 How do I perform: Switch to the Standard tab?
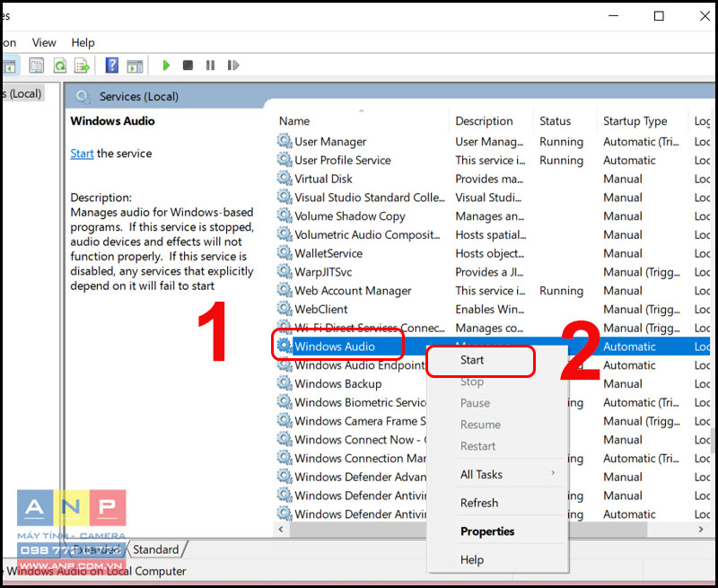(x=156, y=549)
